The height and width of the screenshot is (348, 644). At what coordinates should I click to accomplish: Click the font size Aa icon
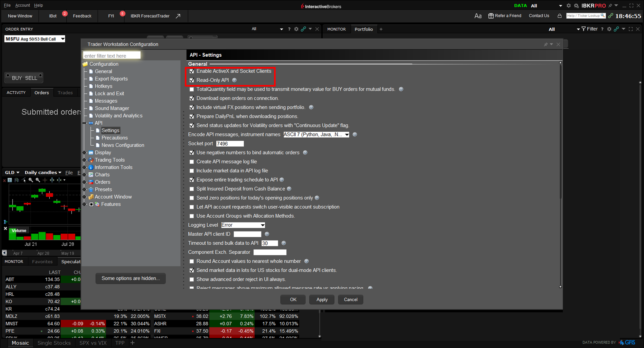(x=478, y=16)
